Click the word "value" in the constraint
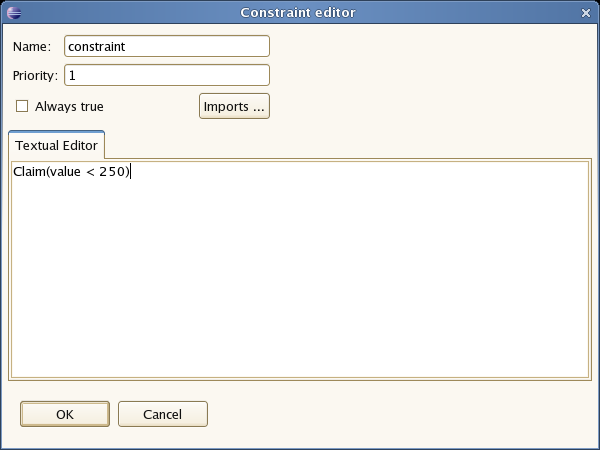 tap(64, 172)
